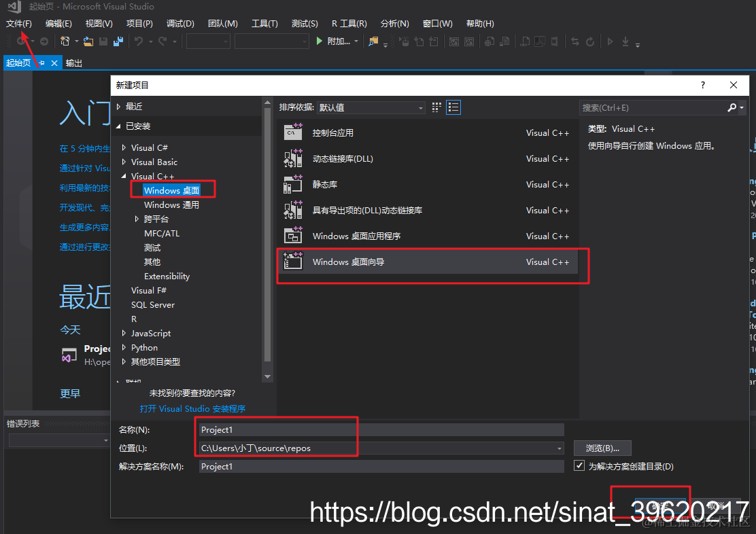Image resolution: width=756 pixels, height=534 pixels.
Task: Click the export to PDF toolbar icon
Action: (540, 41)
